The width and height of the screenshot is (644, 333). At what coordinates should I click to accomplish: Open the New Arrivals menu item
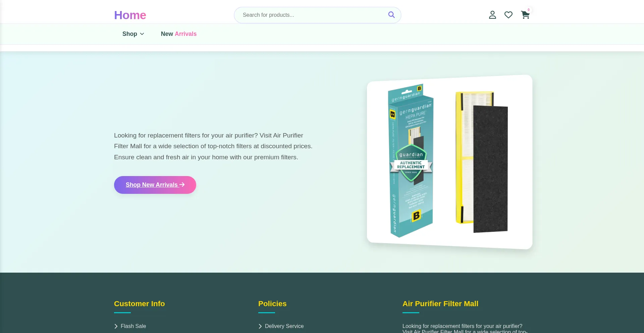click(179, 34)
